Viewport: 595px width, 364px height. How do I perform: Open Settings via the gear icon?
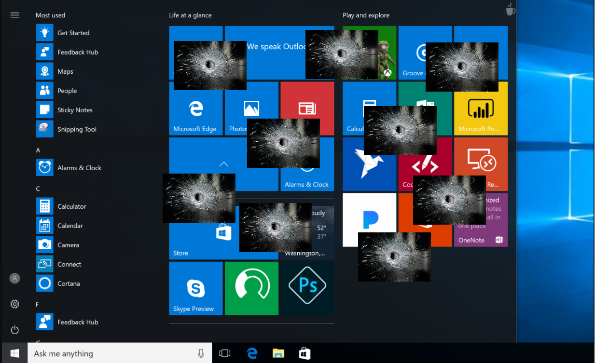point(15,304)
